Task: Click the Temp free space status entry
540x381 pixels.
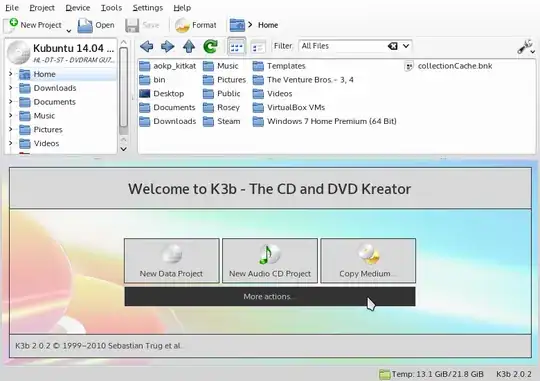Action: click(x=432, y=374)
